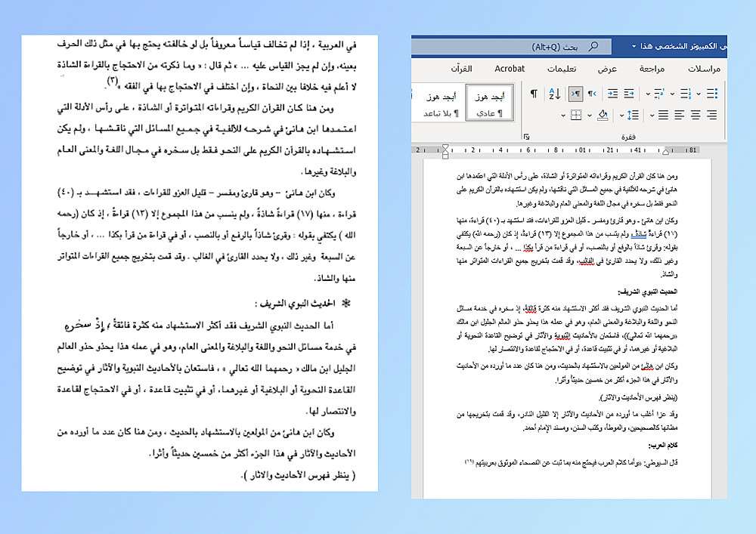This screenshot has height=534, width=756.
Task: Click underlined word شاذة in Word document
Action: 638,234
